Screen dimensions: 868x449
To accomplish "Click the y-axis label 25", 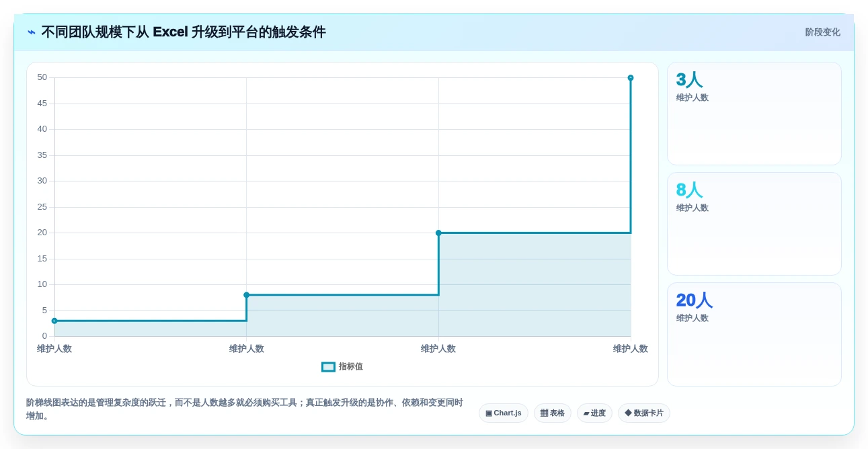I will tap(42, 207).
